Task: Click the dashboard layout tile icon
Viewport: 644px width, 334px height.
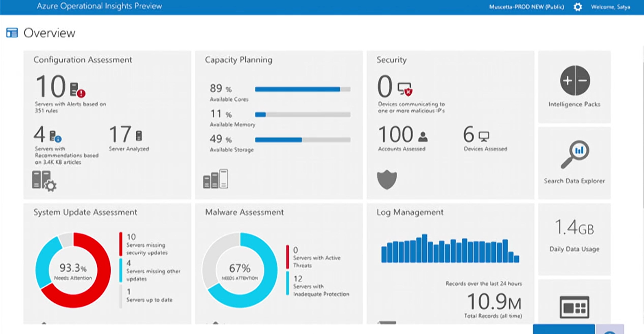Action: (x=574, y=307)
